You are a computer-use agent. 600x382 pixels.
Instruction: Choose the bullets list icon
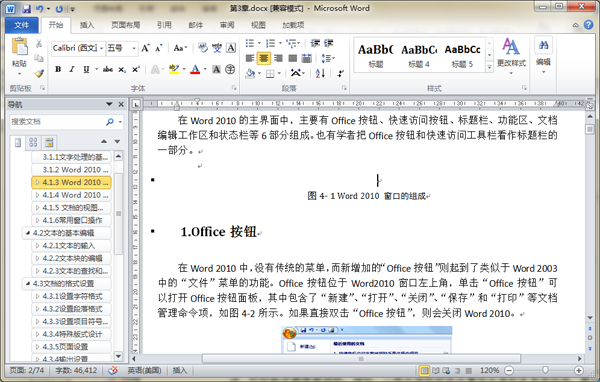coord(250,43)
